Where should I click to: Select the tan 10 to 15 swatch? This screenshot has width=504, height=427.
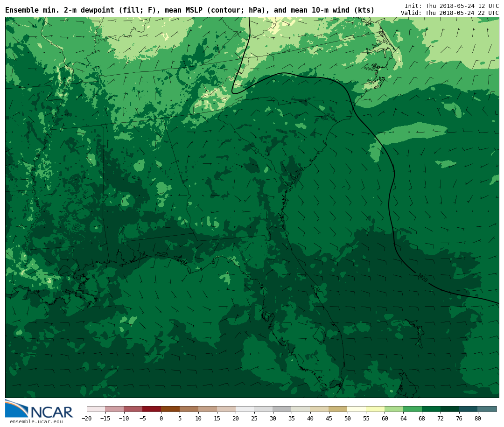click(208, 409)
